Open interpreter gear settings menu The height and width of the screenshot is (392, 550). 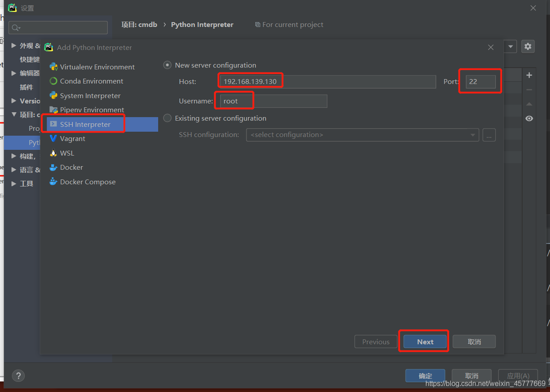(x=528, y=46)
